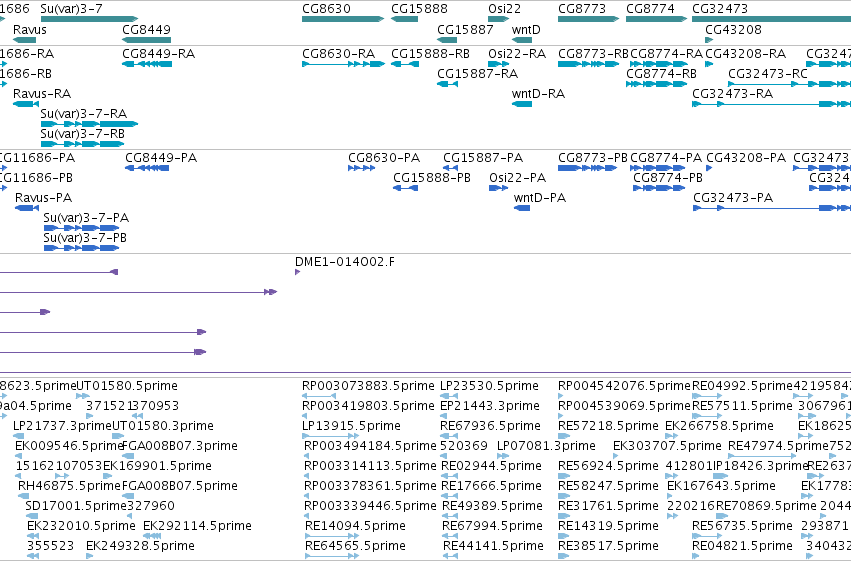Select EST RP004542076.5prime
Image resolution: width=851 pixels, height=561 pixels.
pyautogui.click(x=561, y=396)
